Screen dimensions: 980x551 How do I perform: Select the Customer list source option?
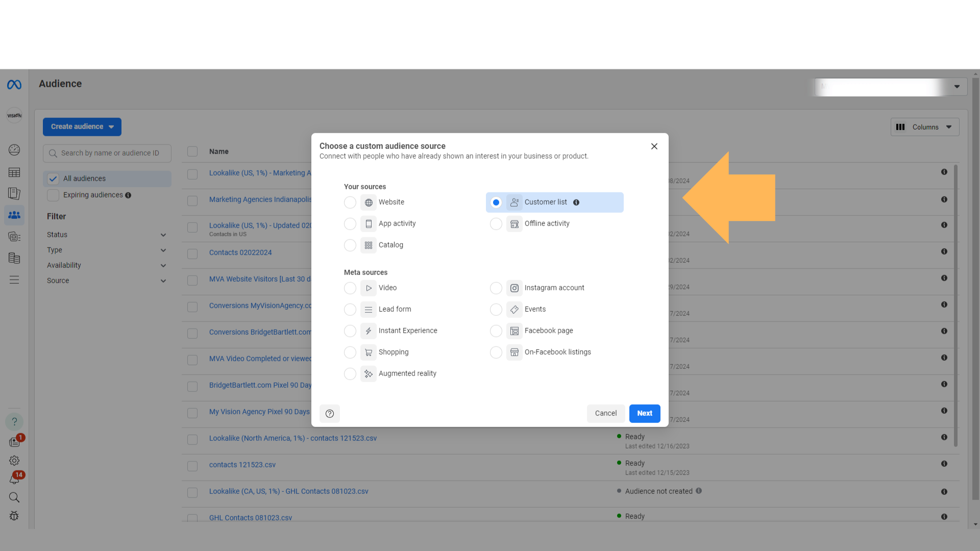(496, 202)
